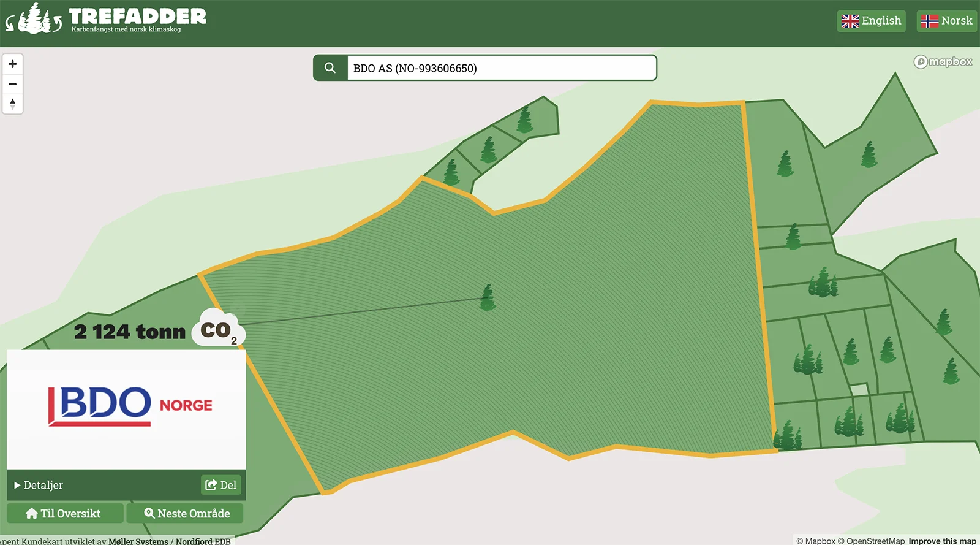Switch language to English

[871, 21]
